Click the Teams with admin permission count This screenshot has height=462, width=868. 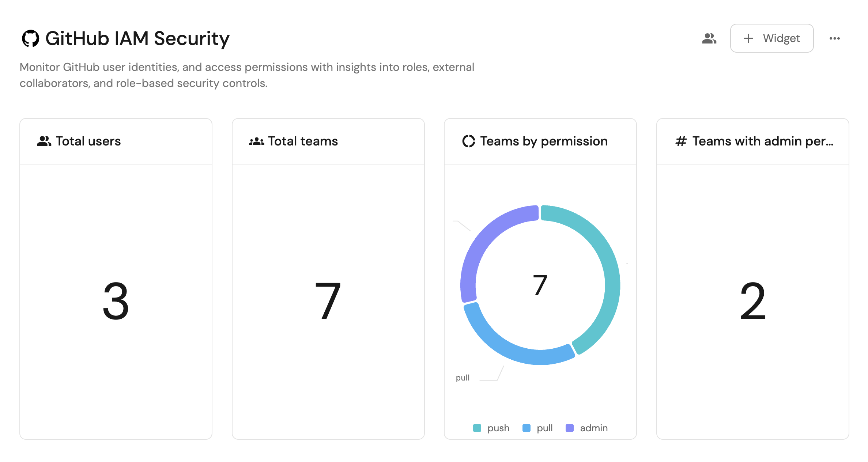click(752, 301)
